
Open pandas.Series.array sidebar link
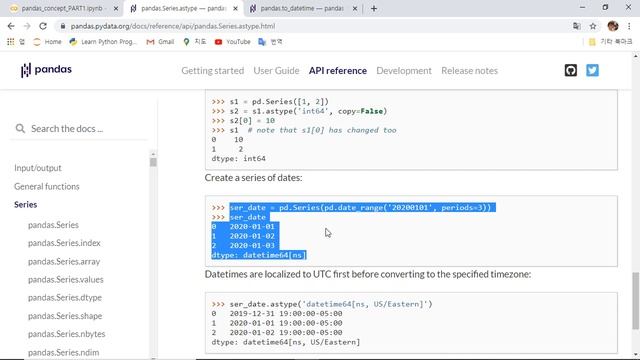point(64,261)
